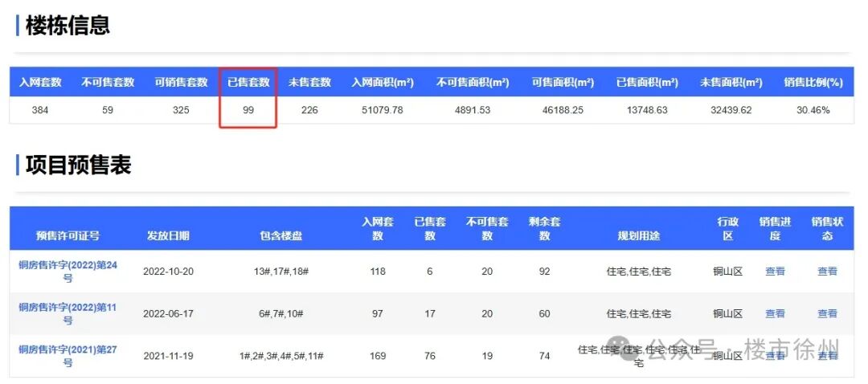Select the sales ratio 30.46%

click(813, 110)
